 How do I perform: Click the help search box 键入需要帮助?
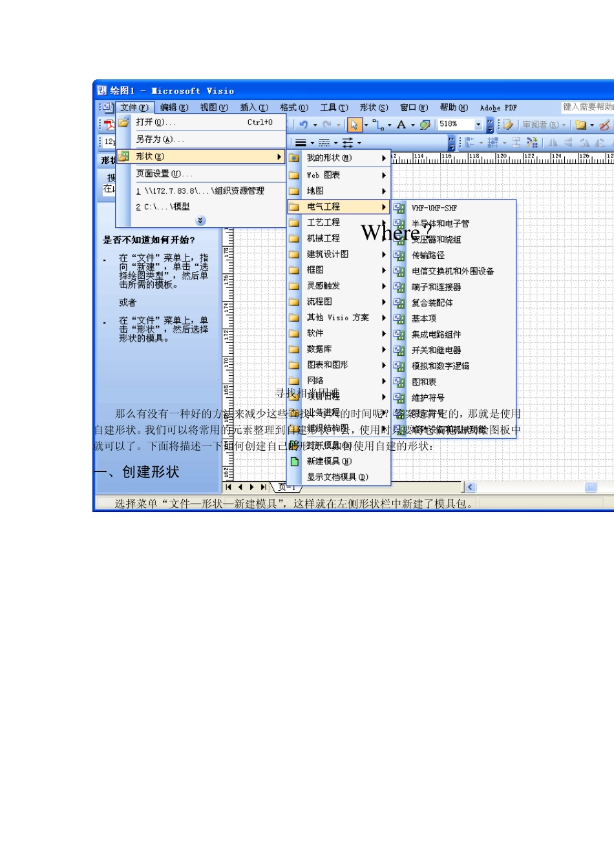588,107
